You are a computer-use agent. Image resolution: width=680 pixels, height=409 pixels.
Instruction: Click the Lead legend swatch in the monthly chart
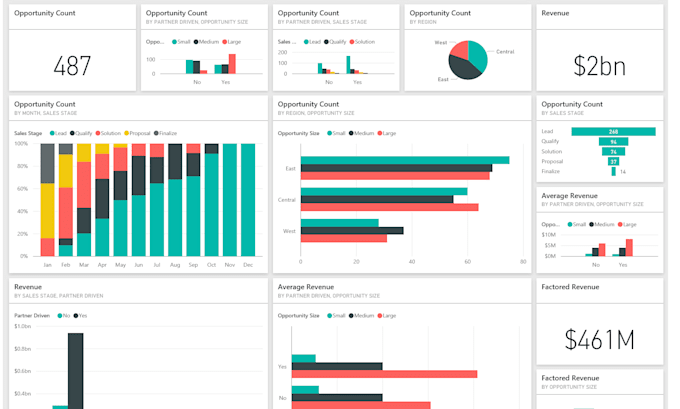pos(52,133)
